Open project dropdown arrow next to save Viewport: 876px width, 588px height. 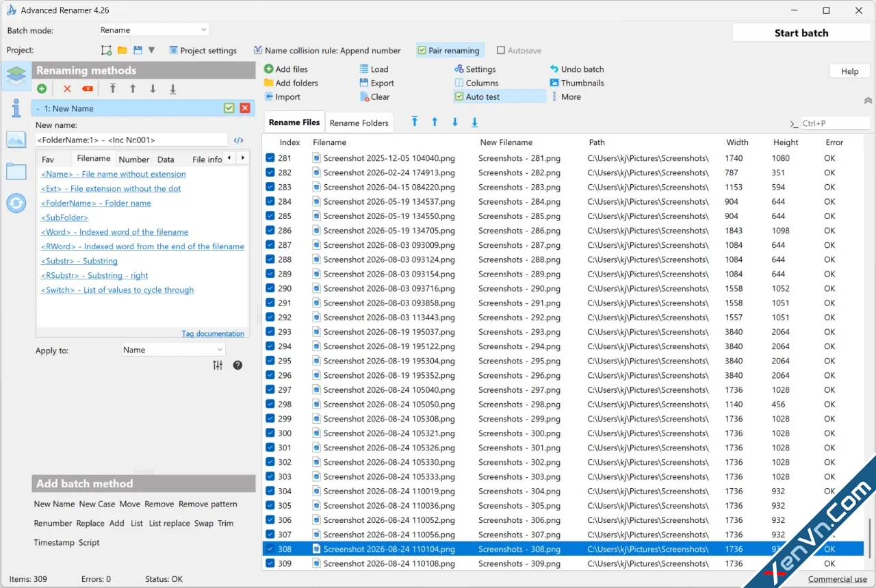point(152,50)
